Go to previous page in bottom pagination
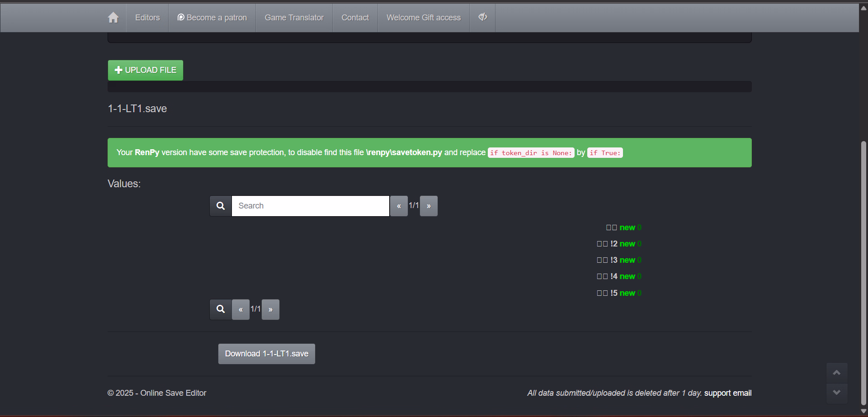Image resolution: width=868 pixels, height=417 pixels. [x=241, y=309]
